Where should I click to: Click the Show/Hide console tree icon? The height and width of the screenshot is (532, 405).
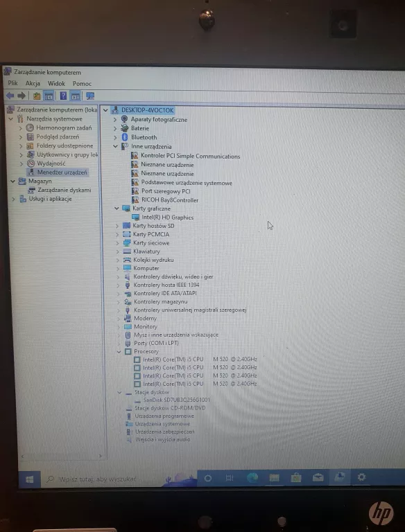pyautogui.click(x=49, y=96)
